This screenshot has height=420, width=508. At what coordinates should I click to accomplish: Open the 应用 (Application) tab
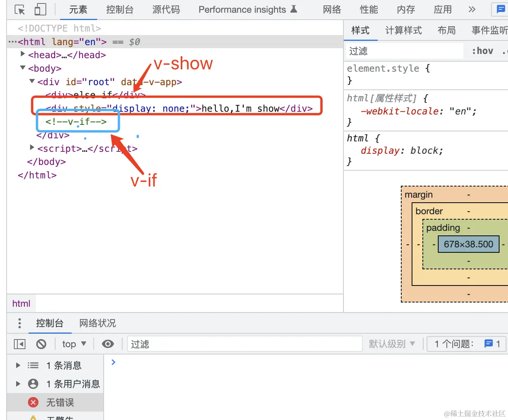pyautogui.click(x=443, y=10)
